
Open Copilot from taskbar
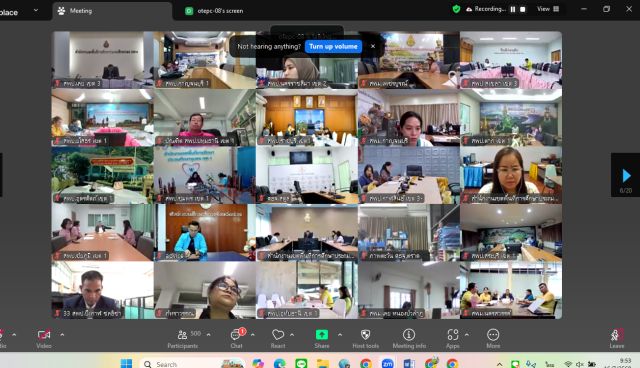(258, 363)
